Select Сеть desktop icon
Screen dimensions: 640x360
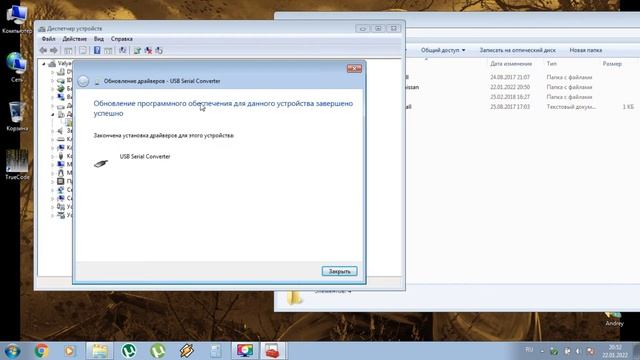tap(17, 67)
